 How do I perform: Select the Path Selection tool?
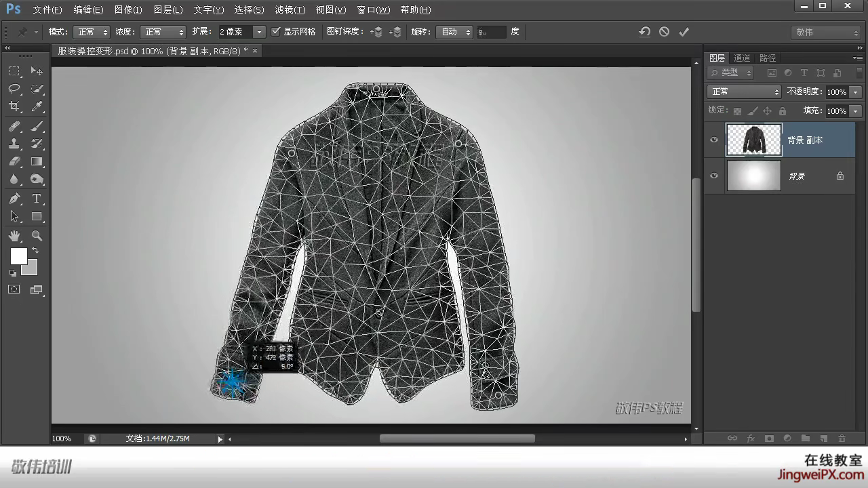(x=14, y=216)
